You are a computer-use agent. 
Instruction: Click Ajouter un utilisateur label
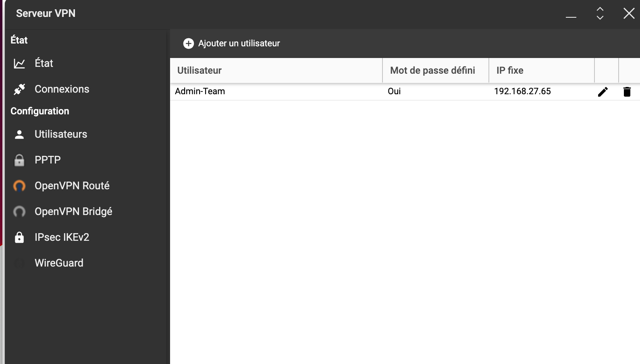click(239, 43)
